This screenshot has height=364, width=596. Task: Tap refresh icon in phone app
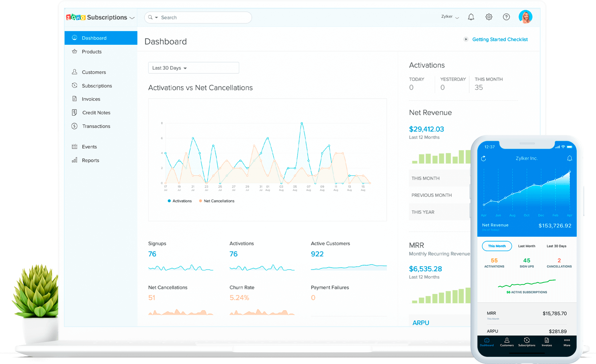pos(483,159)
